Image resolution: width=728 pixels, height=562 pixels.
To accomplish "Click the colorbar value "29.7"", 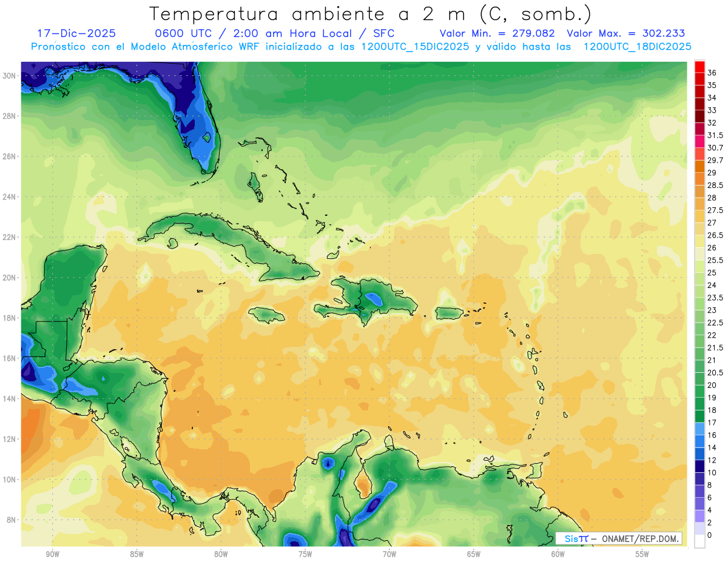I will (715, 160).
